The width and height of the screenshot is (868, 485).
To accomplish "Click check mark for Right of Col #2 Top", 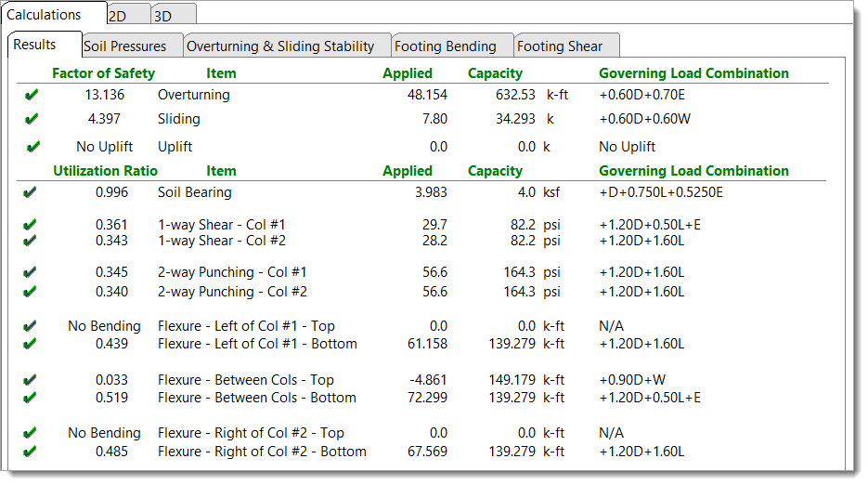I will point(30,433).
